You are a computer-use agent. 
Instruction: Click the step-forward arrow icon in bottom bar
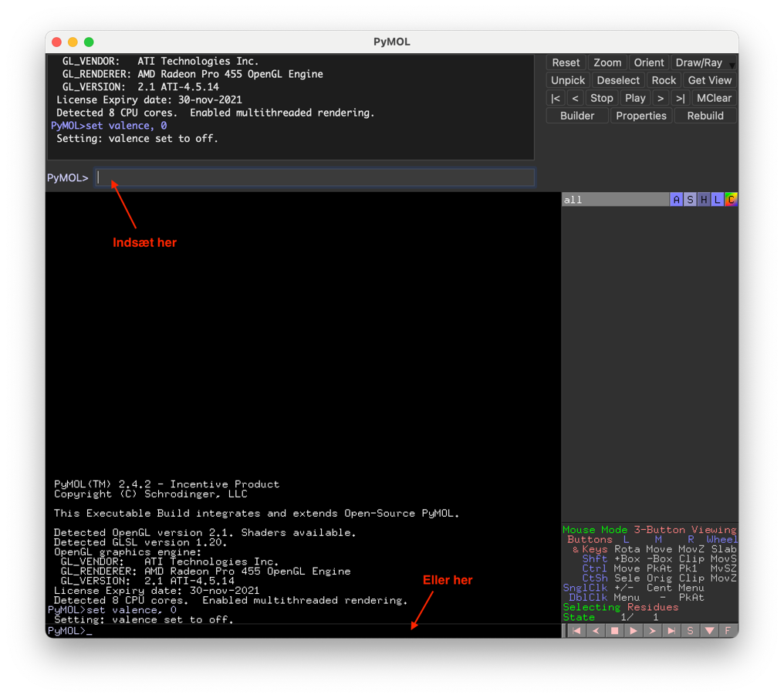click(652, 630)
